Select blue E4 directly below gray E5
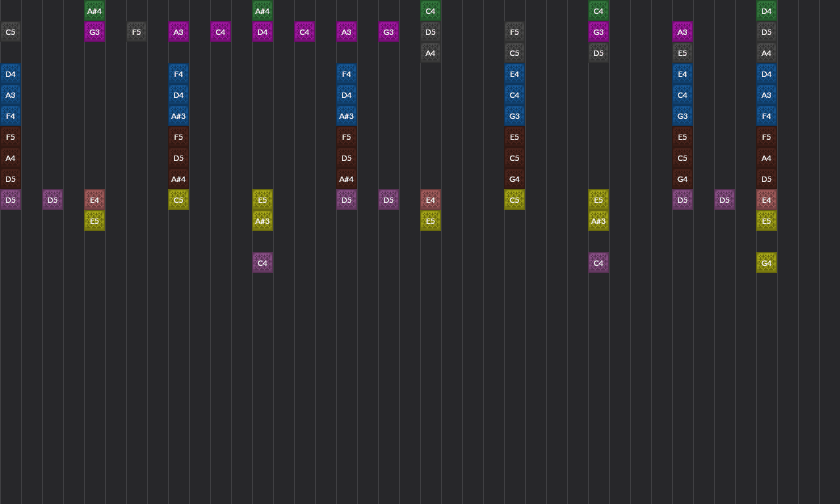 click(x=682, y=73)
